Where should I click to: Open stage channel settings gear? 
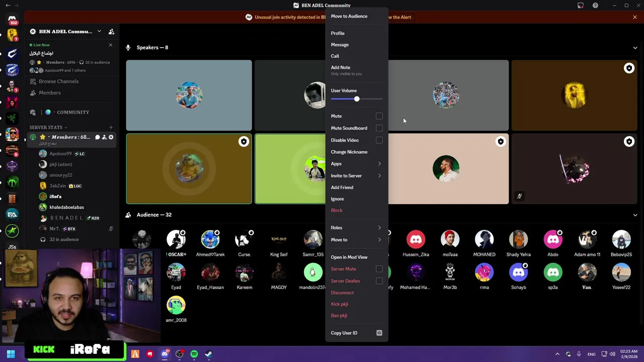pos(111,137)
